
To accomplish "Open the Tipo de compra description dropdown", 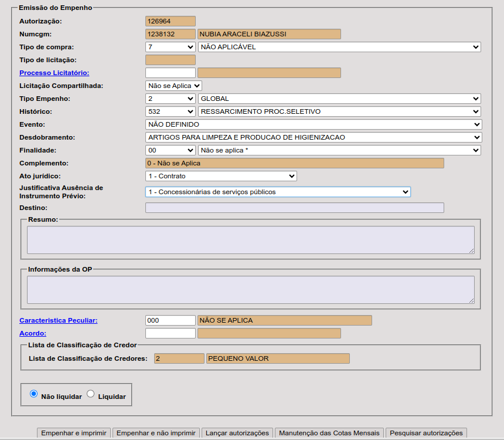I will 339,47.
